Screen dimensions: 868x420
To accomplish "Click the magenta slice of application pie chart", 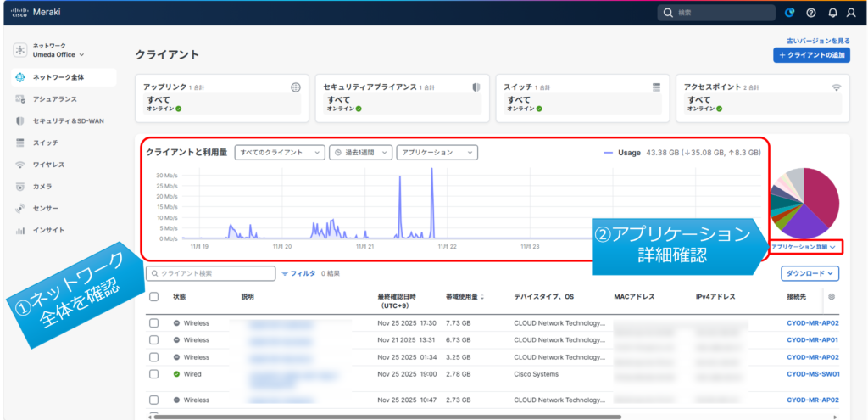I will [x=823, y=195].
